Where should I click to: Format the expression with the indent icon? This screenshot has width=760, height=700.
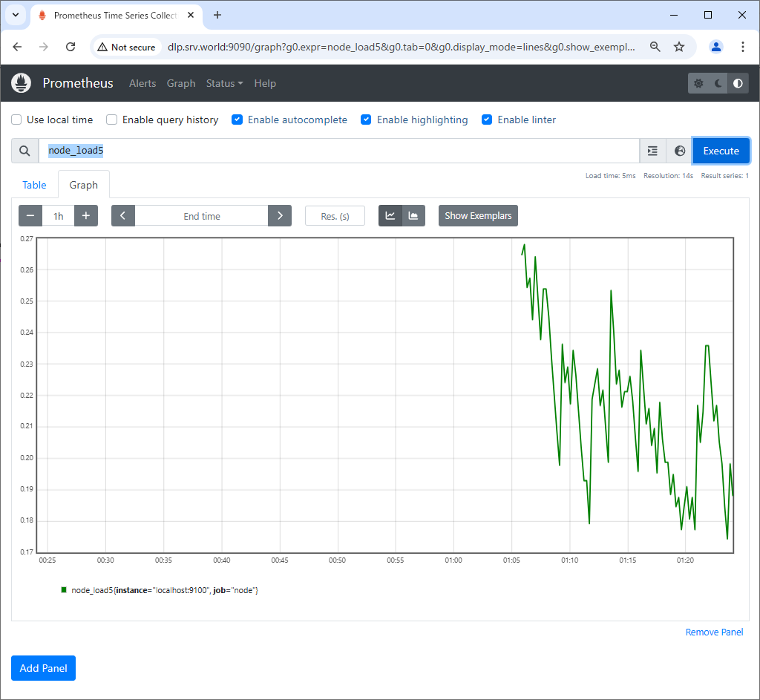(x=652, y=151)
